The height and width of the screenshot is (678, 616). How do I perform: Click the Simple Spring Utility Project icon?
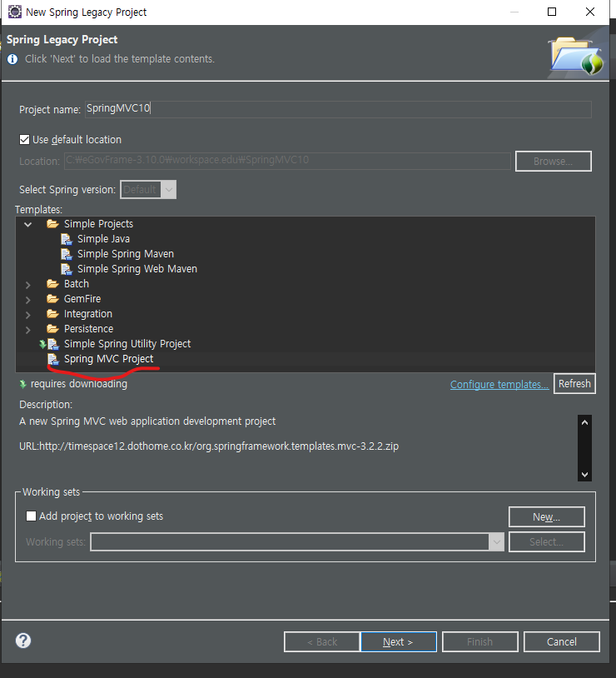[x=52, y=344]
